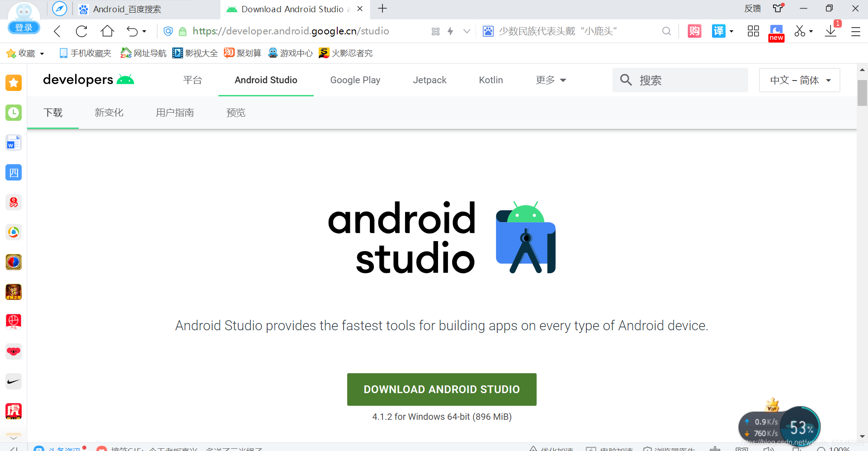Expand the screenshot tool dropdown arrow
Screen dimensions: 868x451
(x=811, y=31)
